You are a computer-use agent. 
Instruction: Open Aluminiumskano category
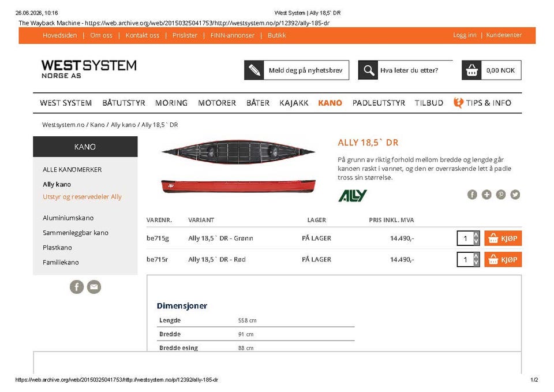[68, 218]
